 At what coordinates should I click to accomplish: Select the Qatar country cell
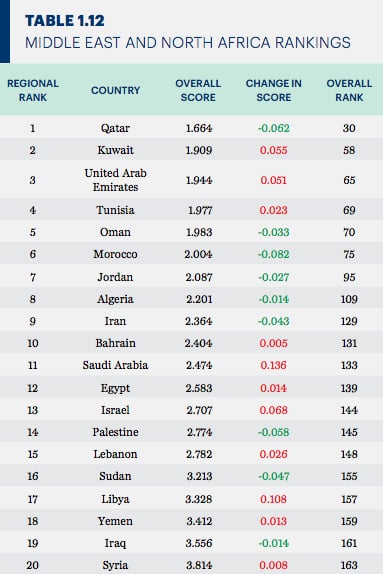coord(115,128)
